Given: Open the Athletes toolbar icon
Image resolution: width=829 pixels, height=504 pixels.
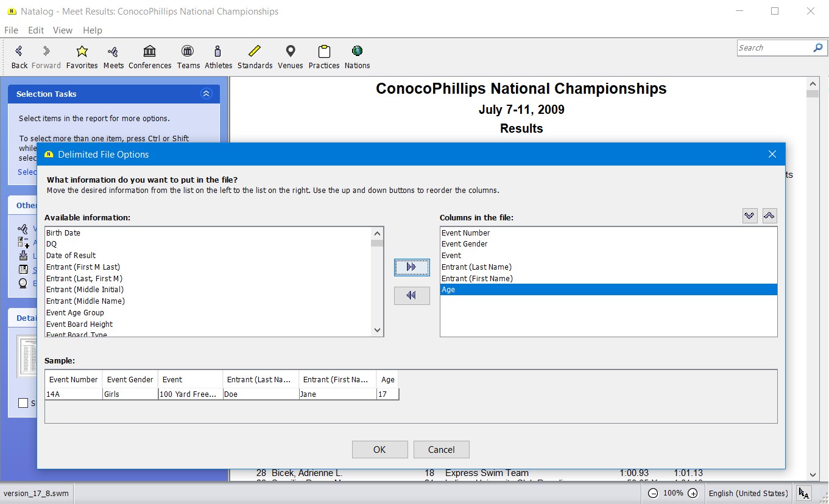Looking at the screenshot, I should (x=218, y=52).
